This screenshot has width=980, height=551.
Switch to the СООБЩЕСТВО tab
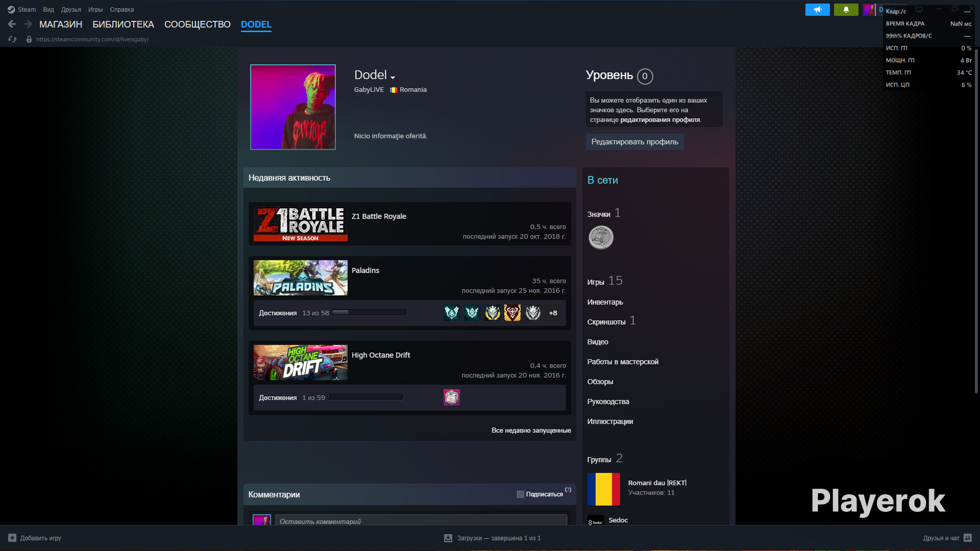tap(197, 24)
